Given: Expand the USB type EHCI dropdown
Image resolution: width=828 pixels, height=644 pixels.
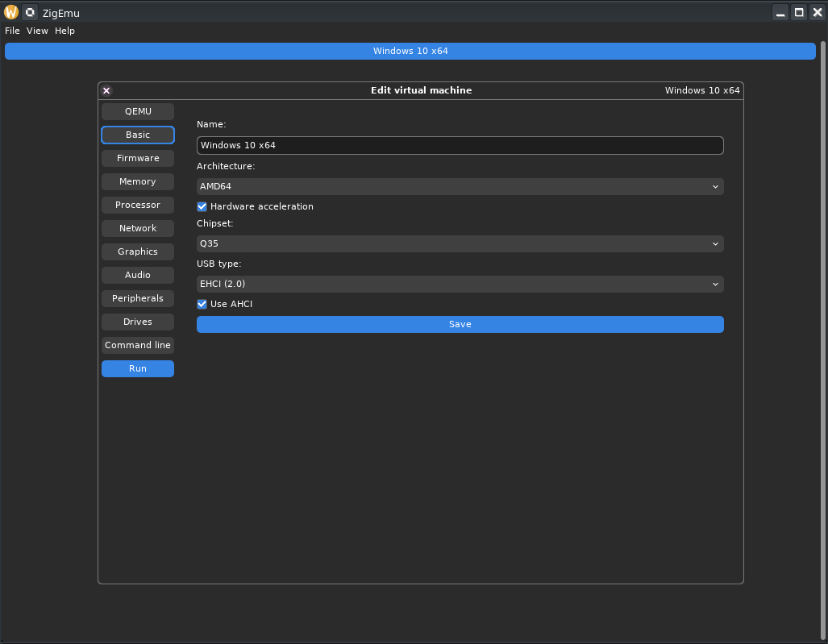Looking at the screenshot, I should [x=460, y=284].
